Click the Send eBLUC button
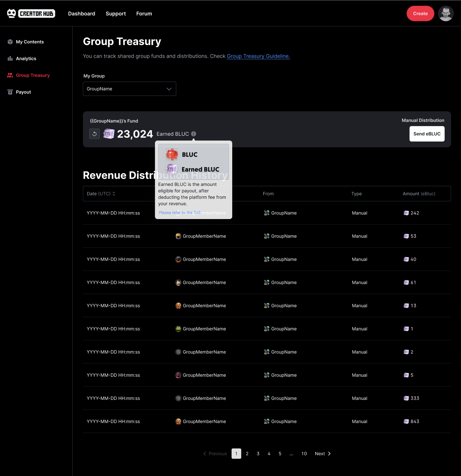 427,134
